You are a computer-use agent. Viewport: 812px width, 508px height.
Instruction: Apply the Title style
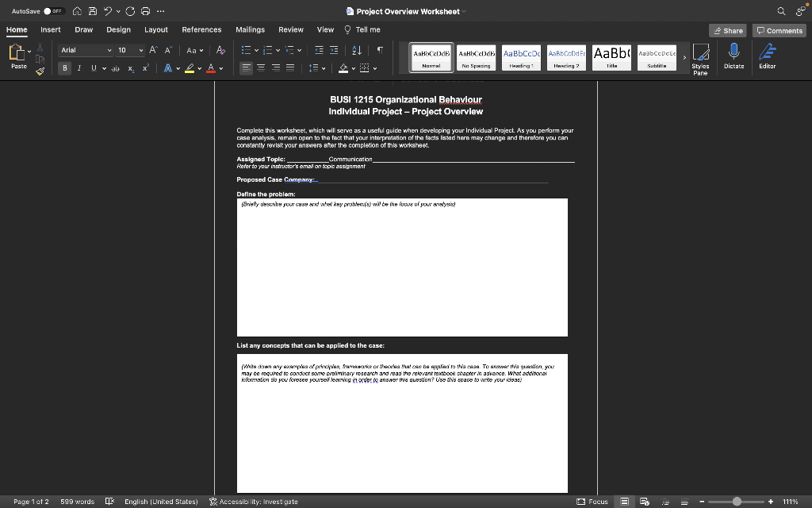coord(611,57)
